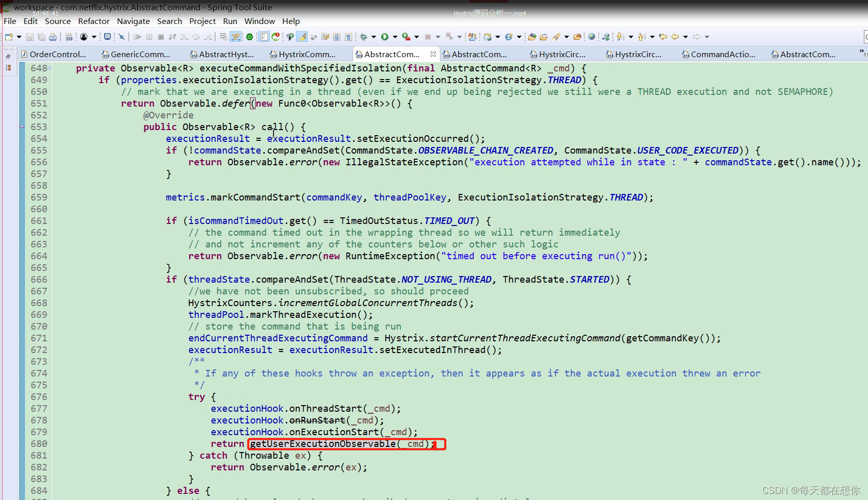Click the Save All toolbar icon
This screenshot has height=500, width=868.
[41, 37]
